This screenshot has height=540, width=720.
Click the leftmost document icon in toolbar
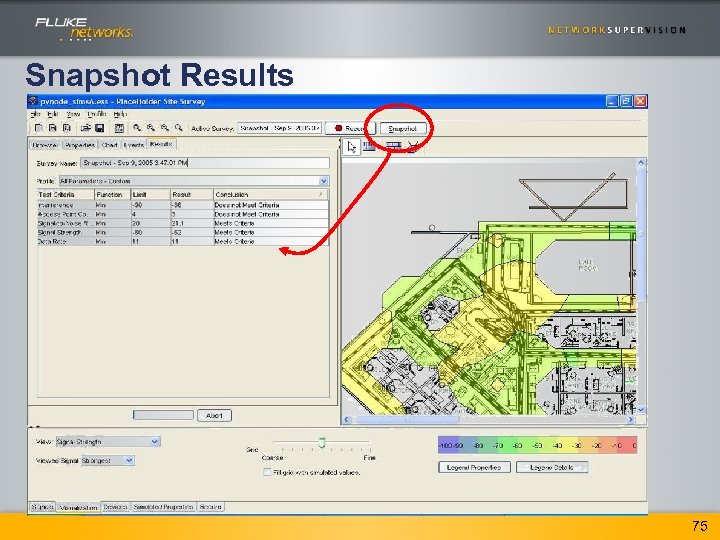point(39,128)
